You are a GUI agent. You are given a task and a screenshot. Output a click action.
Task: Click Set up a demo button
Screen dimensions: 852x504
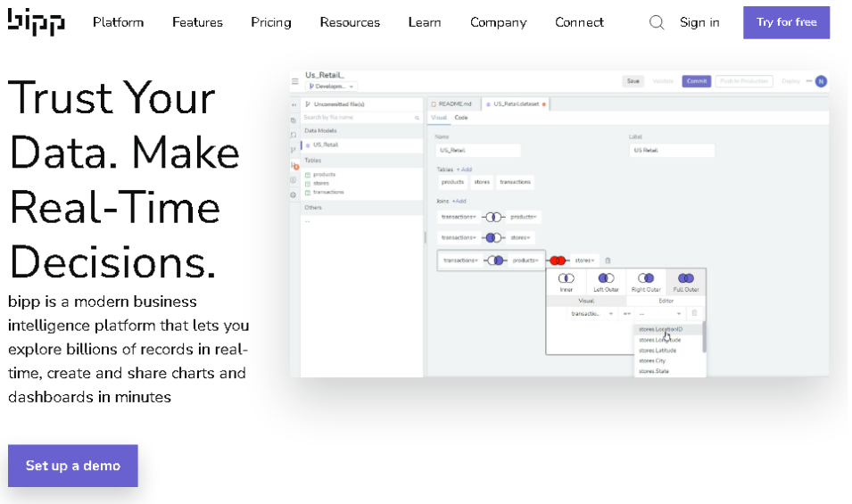(73, 466)
